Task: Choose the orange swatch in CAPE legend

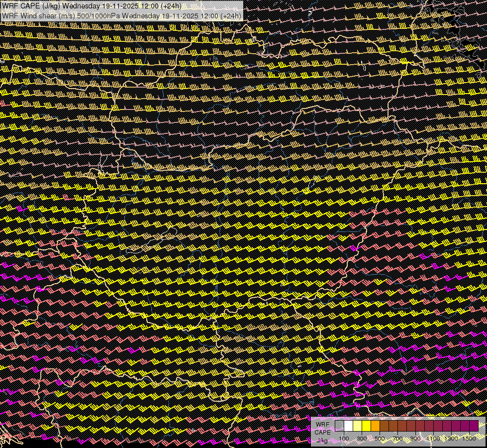Action: tap(375, 426)
